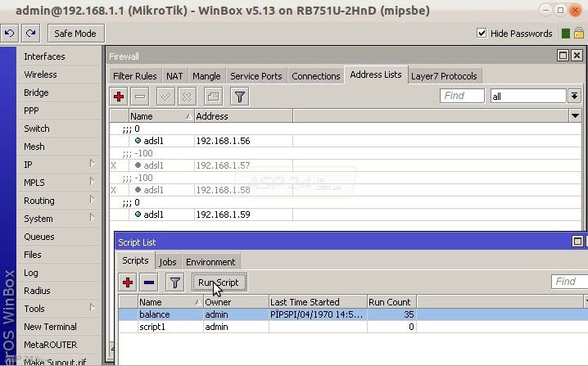Open the PPP menu item
The height and width of the screenshot is (366, 588).
click(59, 111)
